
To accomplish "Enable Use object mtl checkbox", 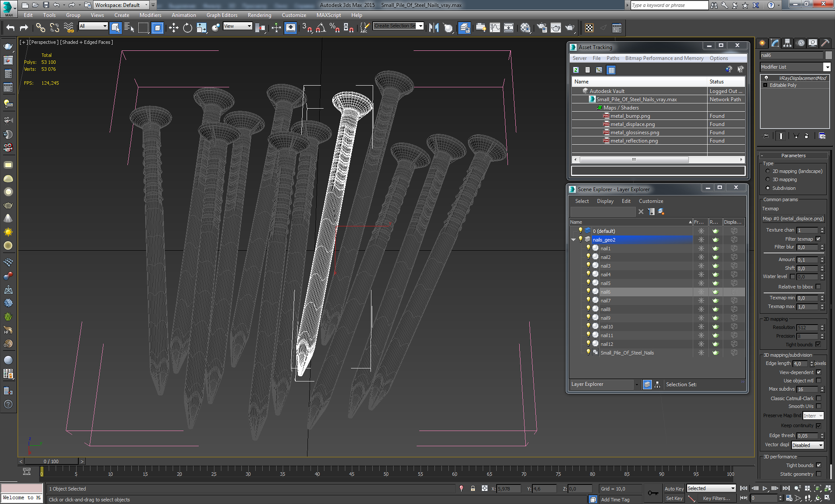I will pyautogui.click(x=818, y=381).
